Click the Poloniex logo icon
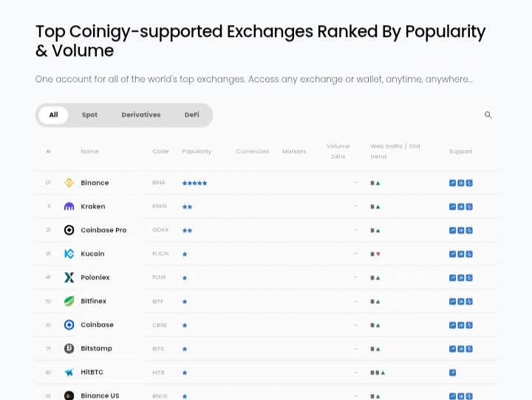The height and width of the screenshot is (400, 532). (69, 277)
